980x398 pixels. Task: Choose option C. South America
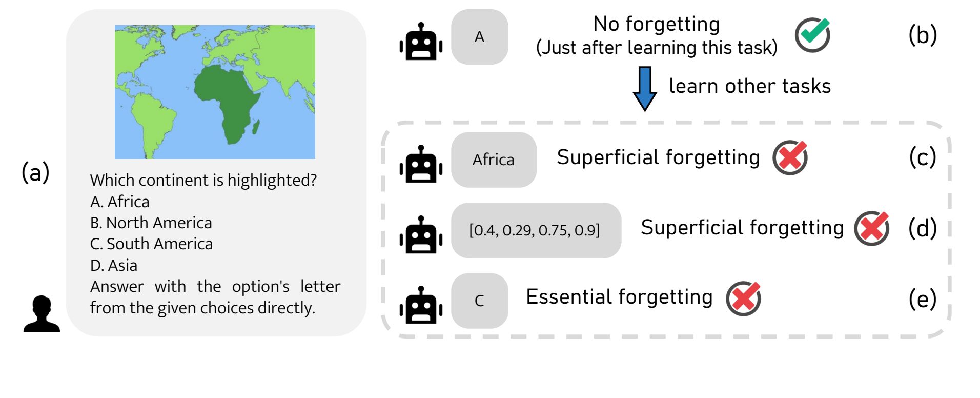[x=152, y=244]
